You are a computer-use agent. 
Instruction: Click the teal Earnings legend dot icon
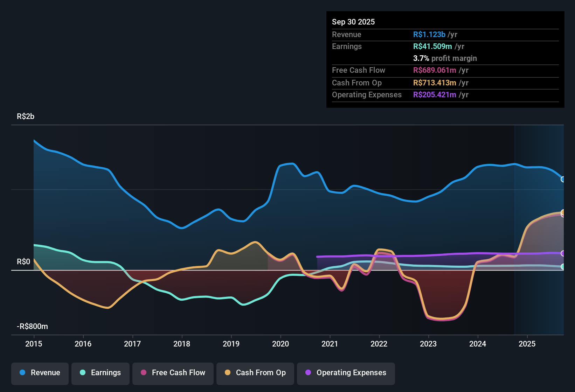tap(83, 373)
